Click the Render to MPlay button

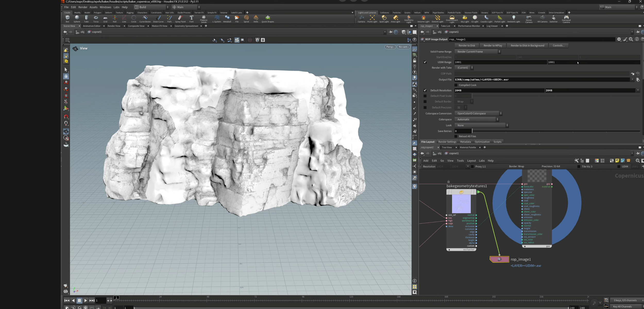493,46
